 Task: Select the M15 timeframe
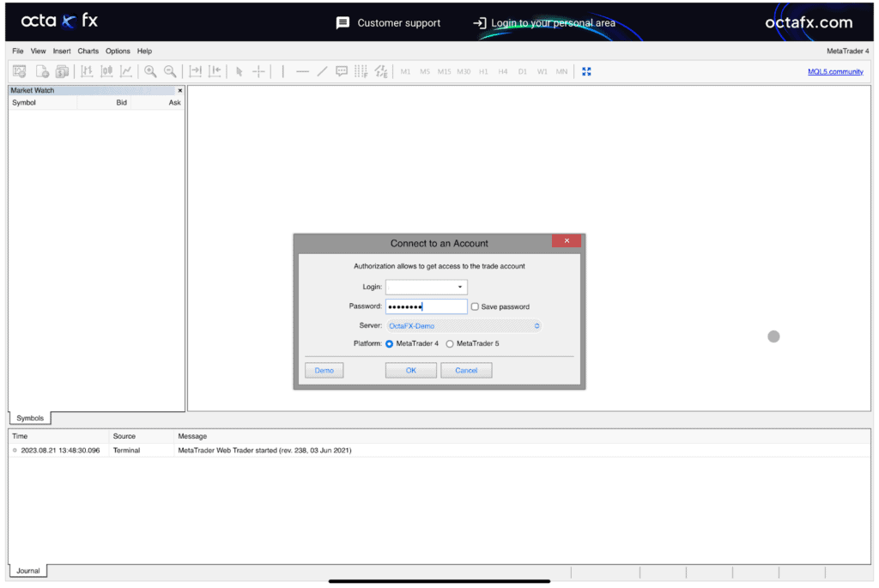(444, 72)
